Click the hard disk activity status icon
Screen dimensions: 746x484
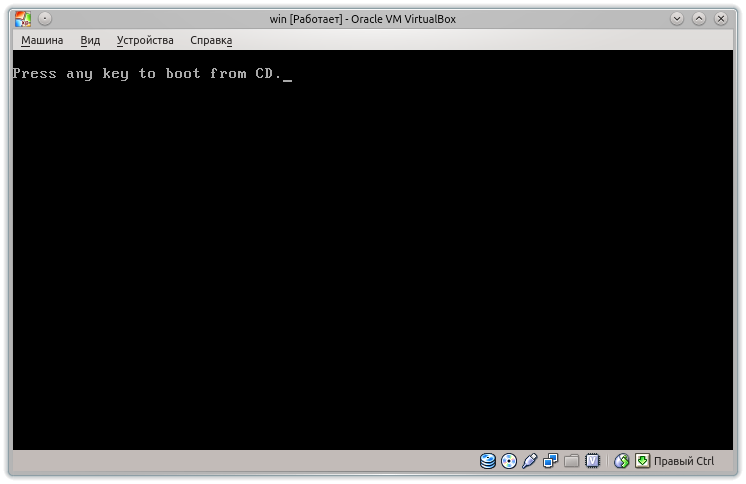point(488,461)
